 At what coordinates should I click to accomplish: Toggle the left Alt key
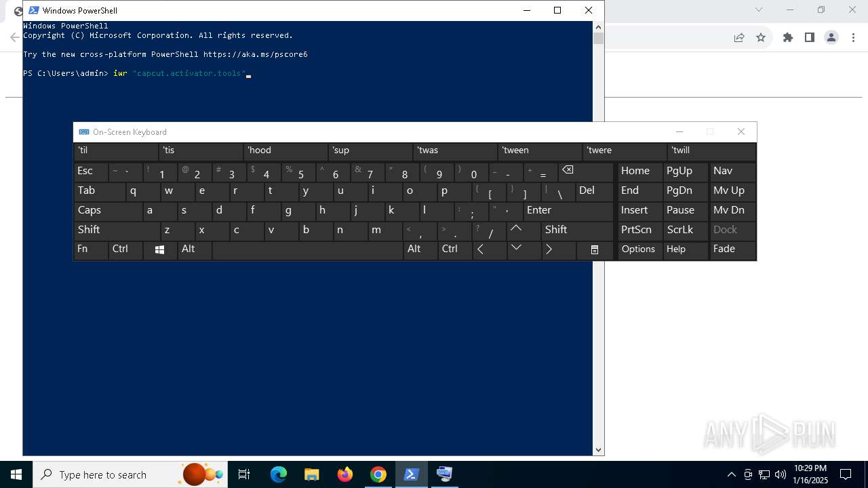point(195,249)
